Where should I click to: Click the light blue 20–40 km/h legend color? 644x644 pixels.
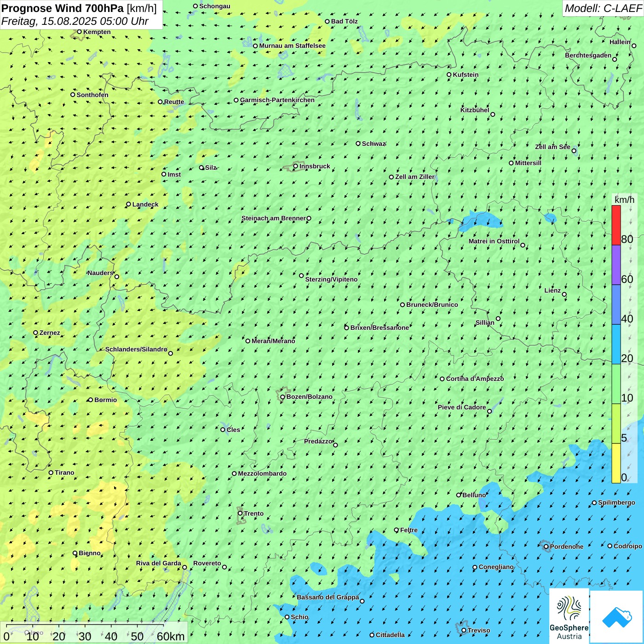click(x=616, y=345)
